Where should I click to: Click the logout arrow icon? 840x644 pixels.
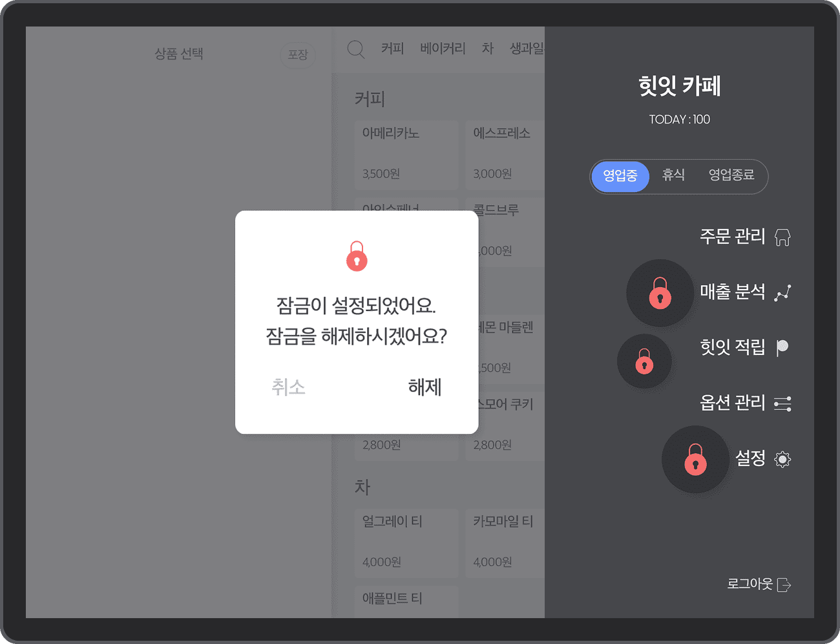click(784, 585)
